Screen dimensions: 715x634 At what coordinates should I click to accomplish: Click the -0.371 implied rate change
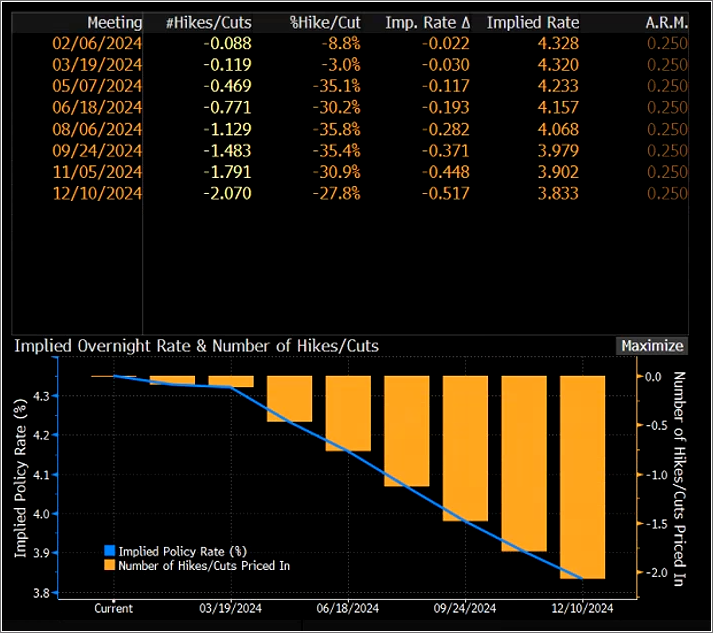pyautogui.click(x=446, y=151)
